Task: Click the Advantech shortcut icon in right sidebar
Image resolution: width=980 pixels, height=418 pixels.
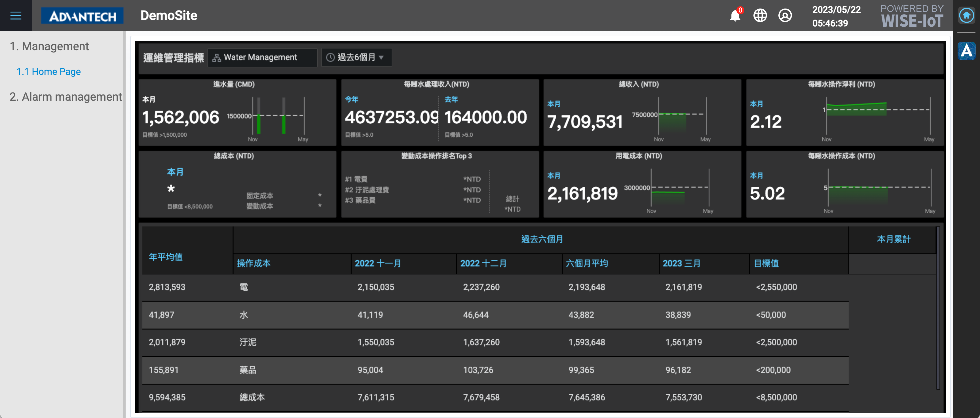Action: point(967,51)
